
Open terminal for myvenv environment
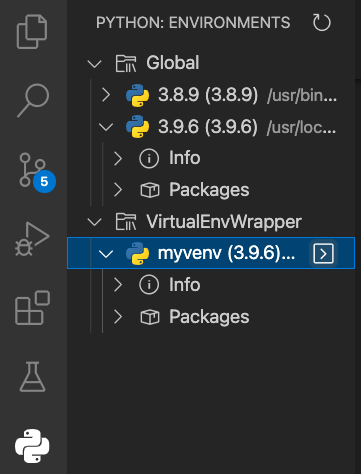pos(323,253)
